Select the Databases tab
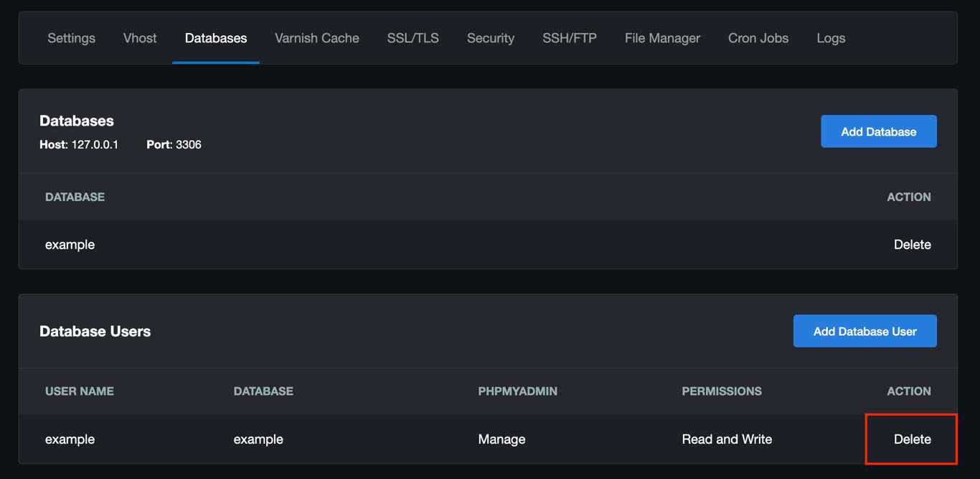The height and width of the screenshot is (479, 980). tap(215, 38)
